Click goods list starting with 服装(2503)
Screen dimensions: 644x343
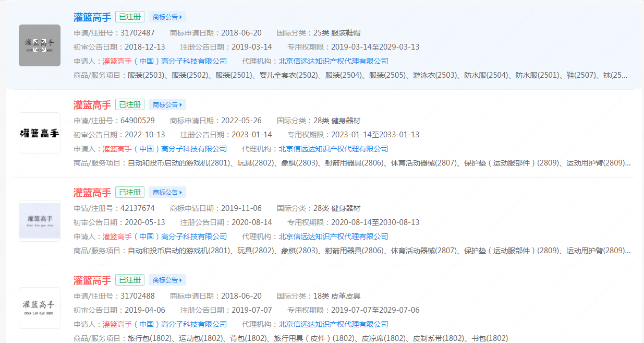(378, 75)
